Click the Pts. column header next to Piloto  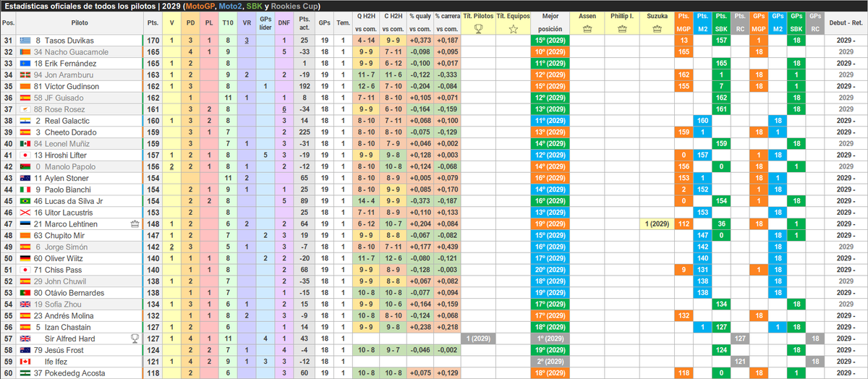pos(153,22)
